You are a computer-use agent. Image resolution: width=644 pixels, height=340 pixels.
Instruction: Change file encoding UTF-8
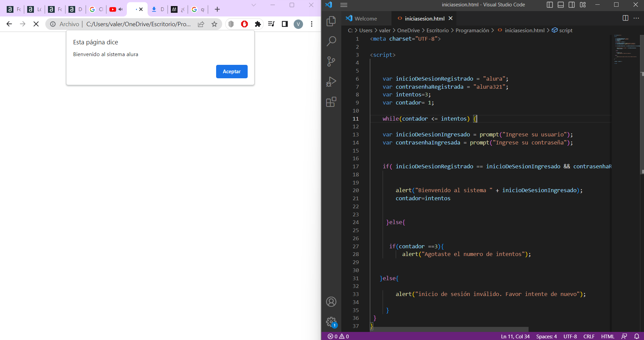pyautogui.click(x=570, y=336)
